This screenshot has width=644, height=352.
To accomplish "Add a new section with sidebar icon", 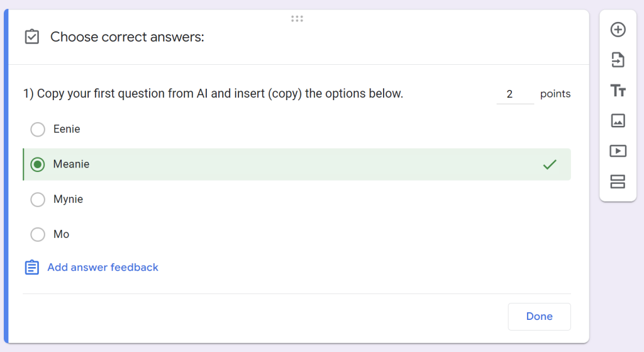I will [x=618, y=181].
